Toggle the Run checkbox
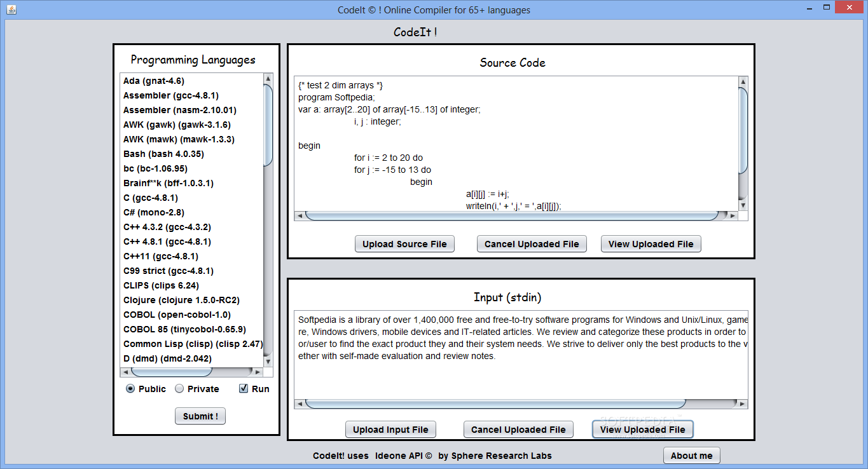Image resolution: width=868 pixels, height=469 pixels. coord(243,389)
